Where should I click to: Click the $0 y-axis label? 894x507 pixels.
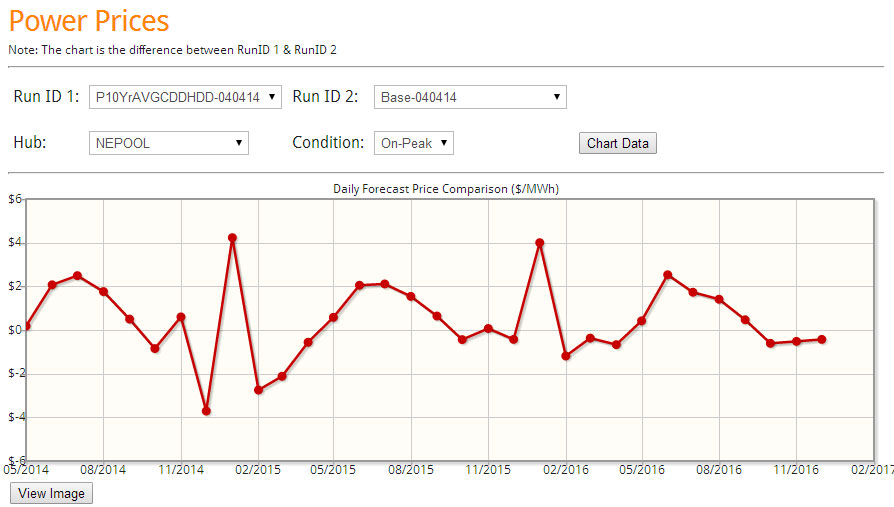pyautogui.click(x=15, y=330)
